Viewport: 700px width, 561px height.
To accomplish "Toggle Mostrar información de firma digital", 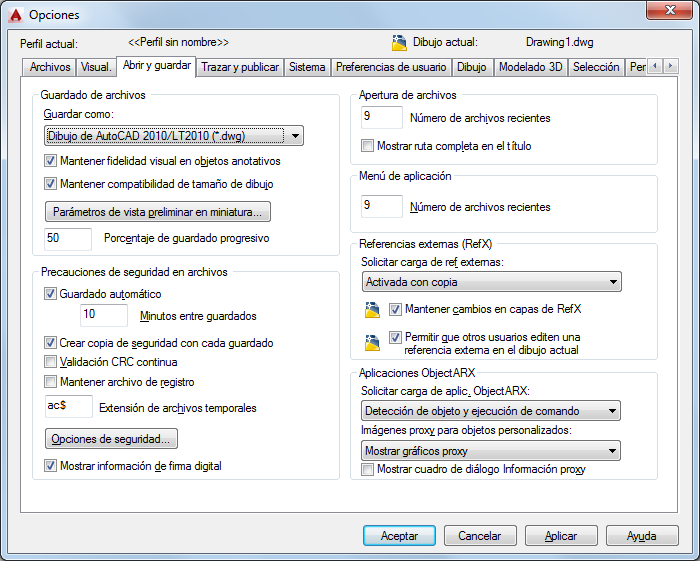I will tap(50, 465).
